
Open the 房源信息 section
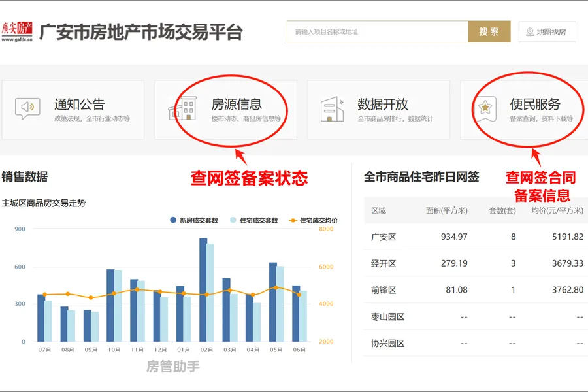point(225,110)
